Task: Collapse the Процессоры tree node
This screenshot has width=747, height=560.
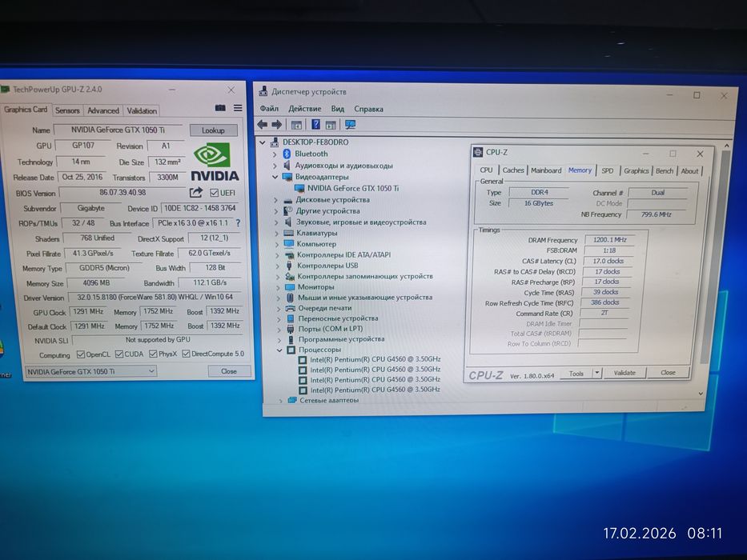Action: click(x=279, y=350)
